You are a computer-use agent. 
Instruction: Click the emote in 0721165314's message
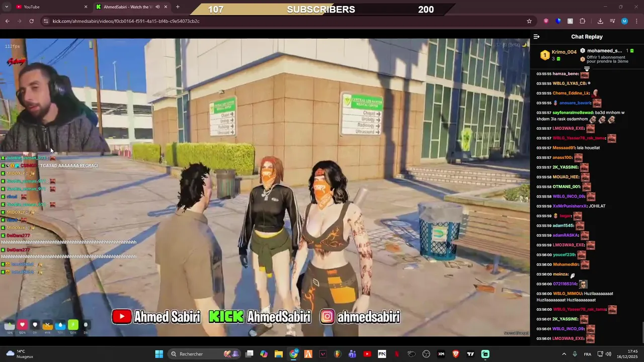tap(583, 284)
